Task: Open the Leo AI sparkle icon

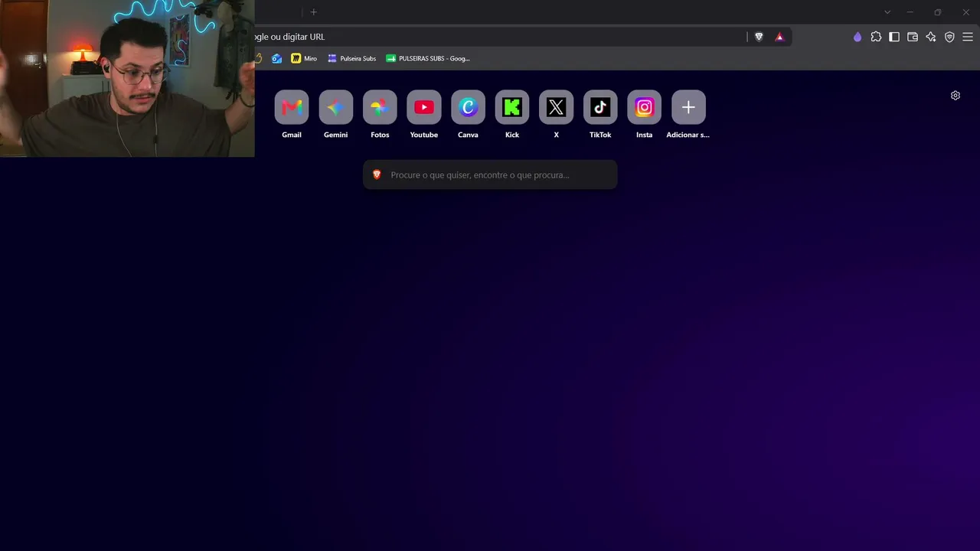Action: tap(931, 37)
